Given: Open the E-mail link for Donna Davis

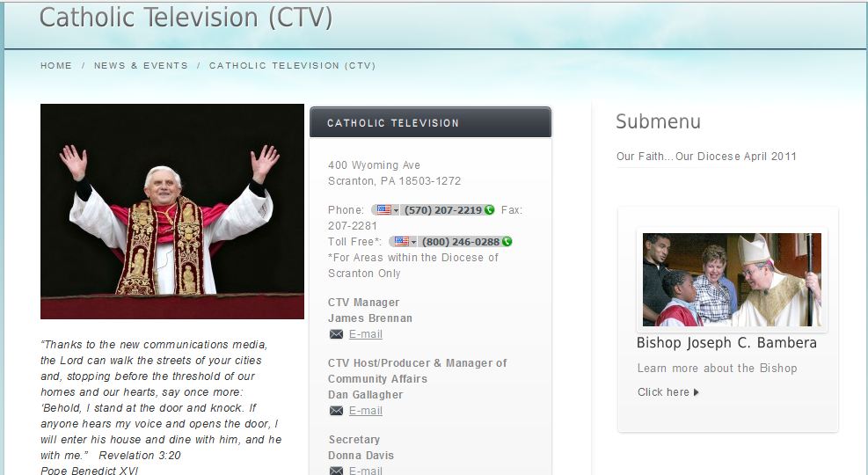Looking at the screenshot, I should point(365,470).
